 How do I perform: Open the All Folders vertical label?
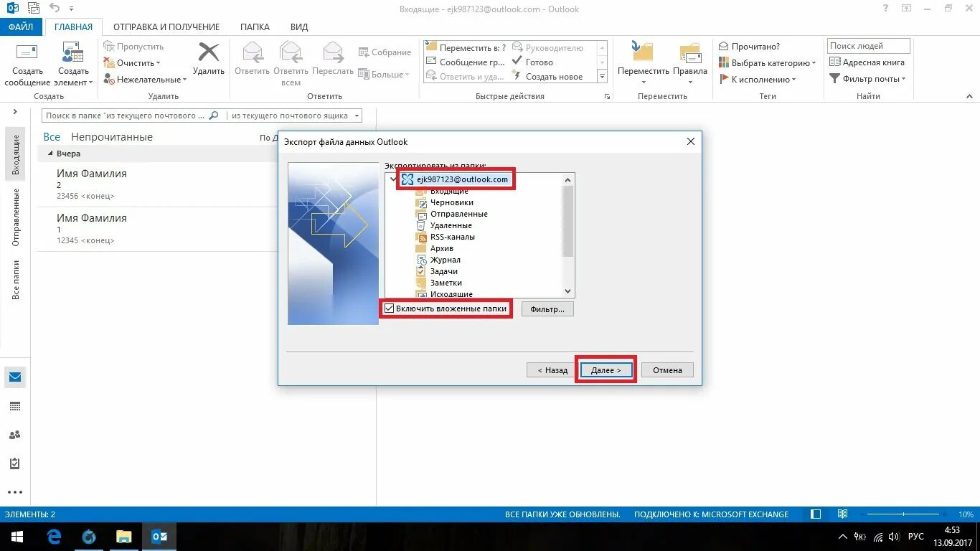pos(16,280)
